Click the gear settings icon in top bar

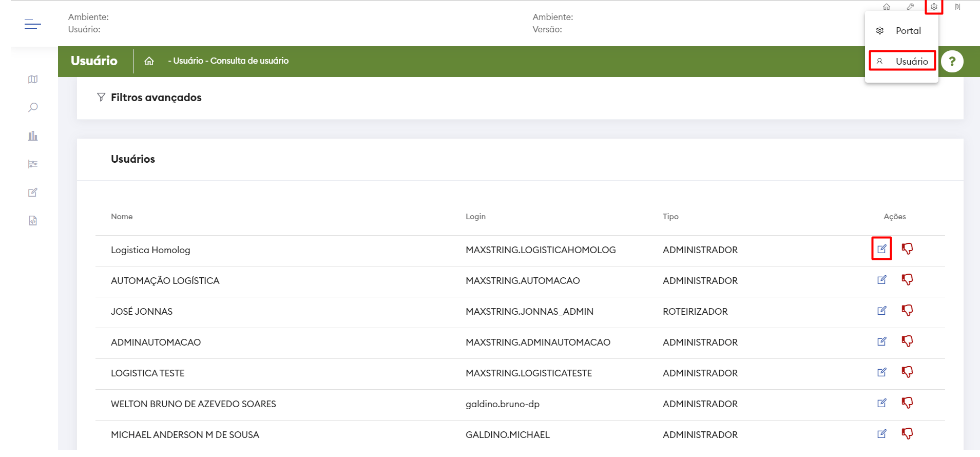(934, 7)
